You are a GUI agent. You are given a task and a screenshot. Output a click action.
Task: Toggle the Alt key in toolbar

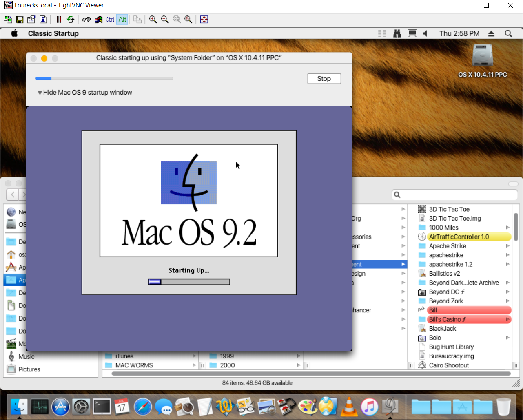click(122, 20)
